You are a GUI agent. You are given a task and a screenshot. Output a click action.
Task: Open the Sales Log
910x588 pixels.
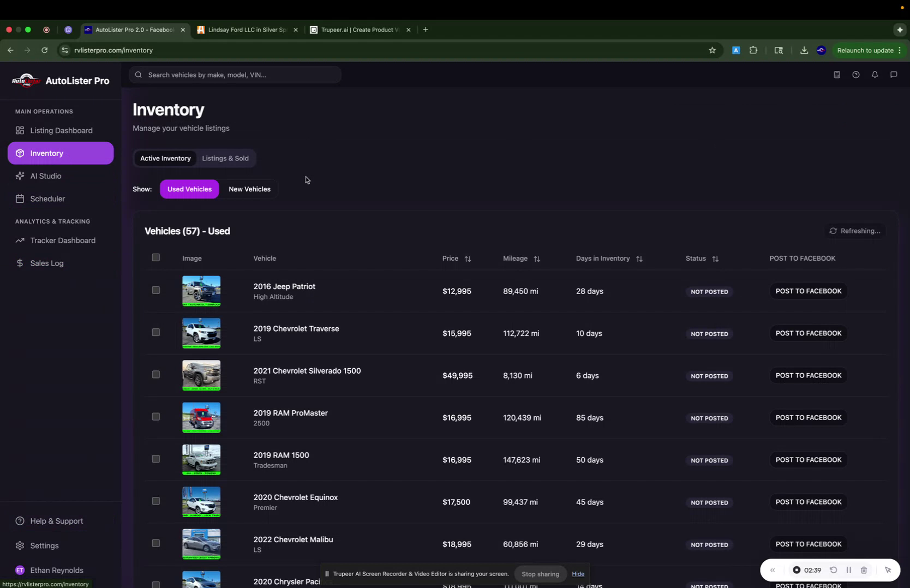point(46,263)
